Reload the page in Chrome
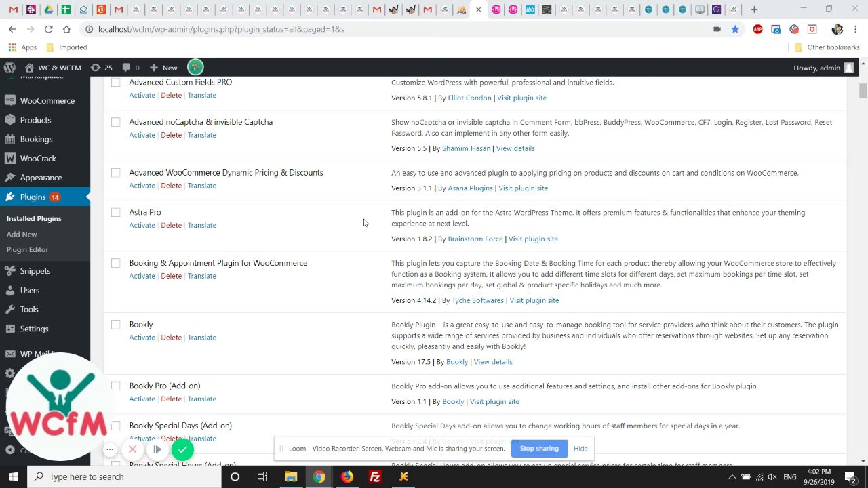The height and width of the screenshot is (488, 868). coord(48,29)
